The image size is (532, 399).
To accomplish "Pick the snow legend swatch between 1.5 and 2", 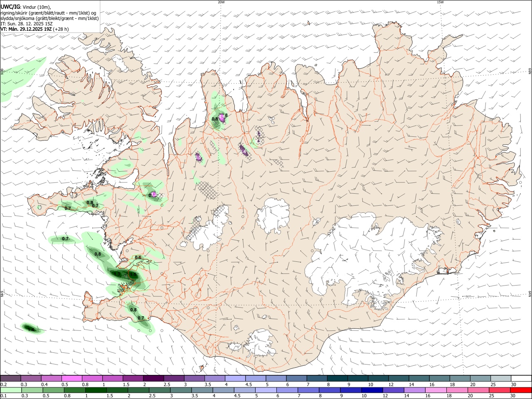I will click(133, 378).
